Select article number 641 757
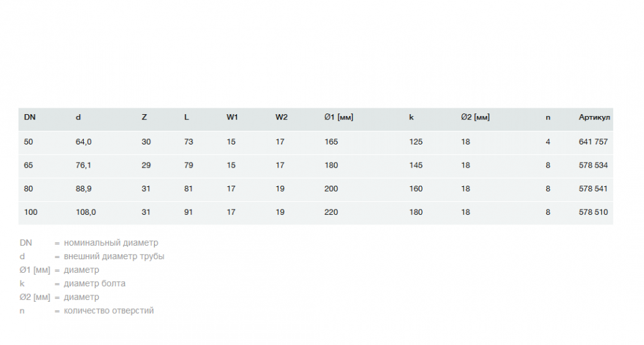Image resolution: width=644 pixels, height=345 pixels. [x=593, y=142]
